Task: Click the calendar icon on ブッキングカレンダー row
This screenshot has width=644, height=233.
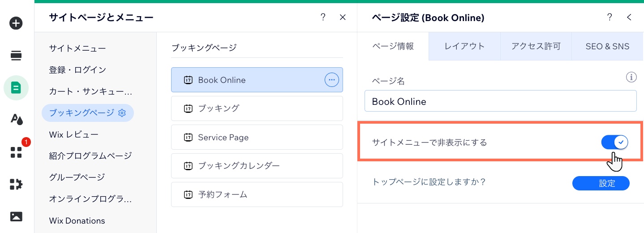Action: [x=188, y=166]
